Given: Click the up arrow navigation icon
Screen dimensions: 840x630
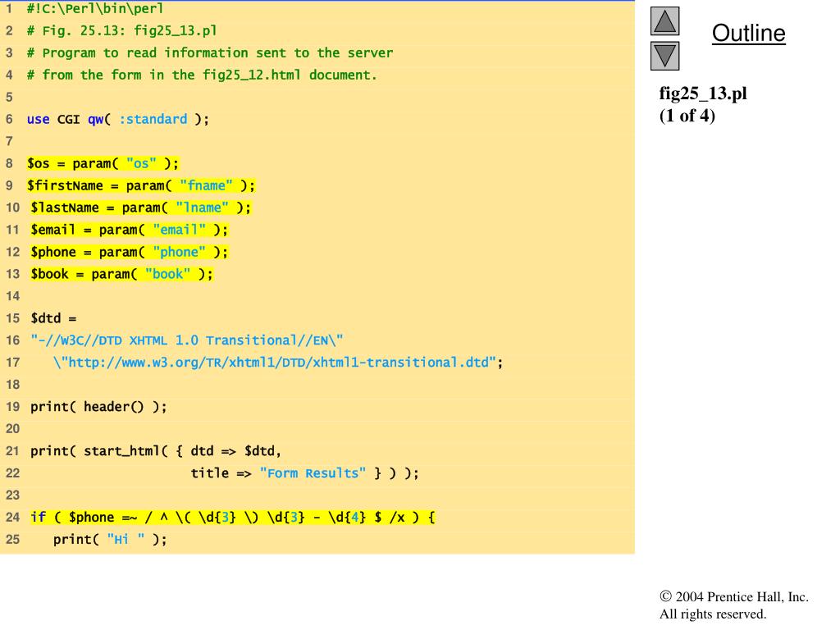Looking at the screenshot, I should [x=664, y=21].
